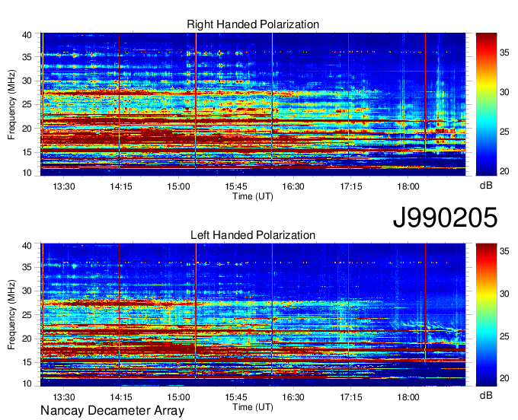
Task: Click the Nancay Decameter Array caption
Action: (112, 411)
